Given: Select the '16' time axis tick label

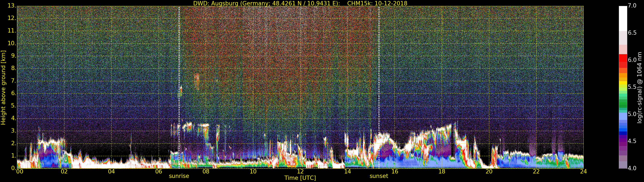Looking at the screenshot, I should [x=395, y=171].
